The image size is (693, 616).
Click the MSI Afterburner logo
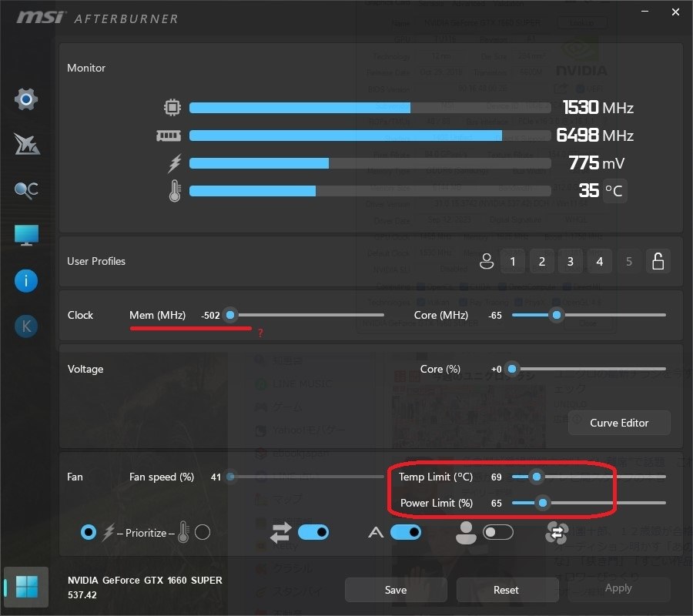(x=97, y=18)
